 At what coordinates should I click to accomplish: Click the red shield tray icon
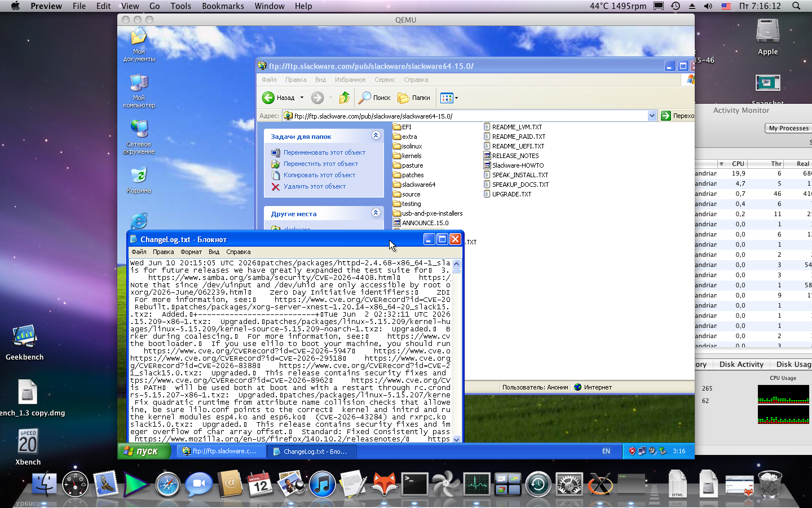tap(632, 451)
